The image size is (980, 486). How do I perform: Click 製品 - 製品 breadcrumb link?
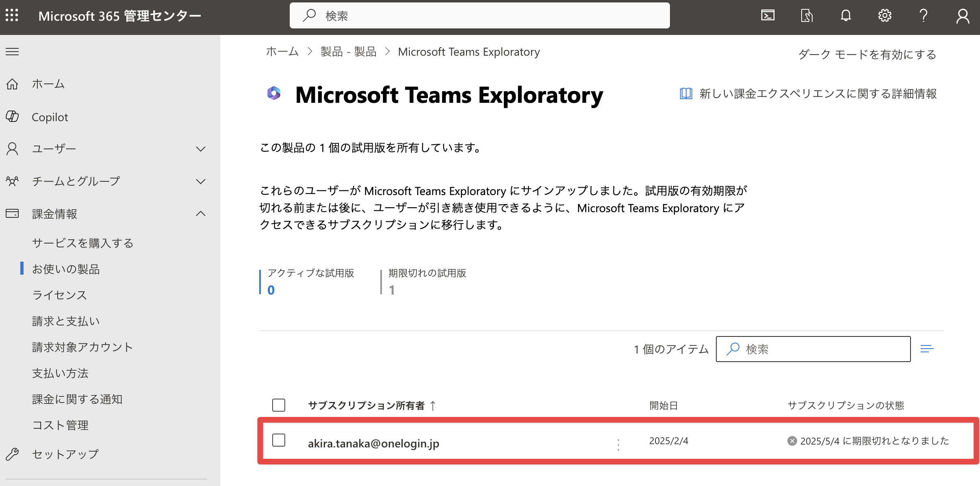tap(348, 52)
